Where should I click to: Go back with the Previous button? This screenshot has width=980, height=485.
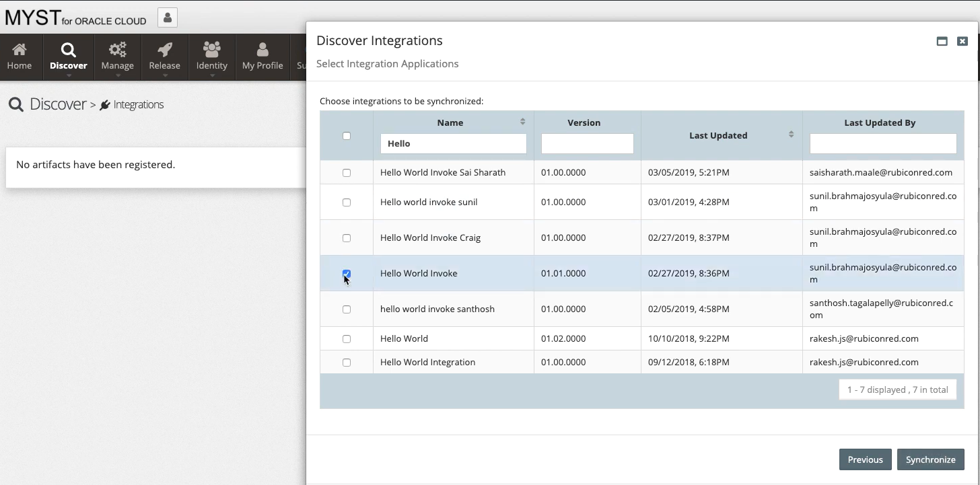coord(865,459)
